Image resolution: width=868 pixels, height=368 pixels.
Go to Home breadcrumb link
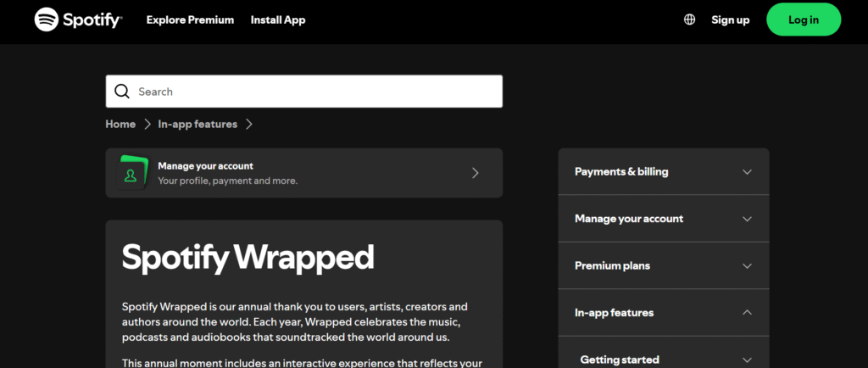(120, 125)
